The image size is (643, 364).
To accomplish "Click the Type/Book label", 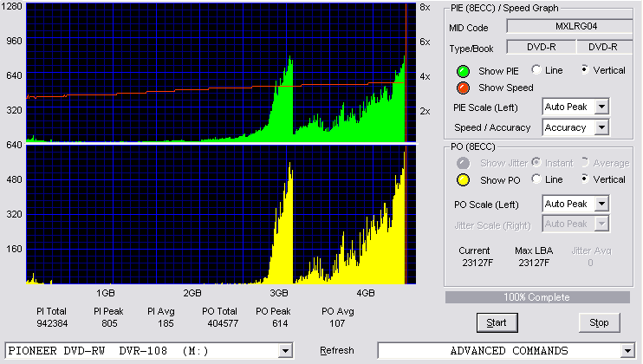I will (x=471, y=49).
